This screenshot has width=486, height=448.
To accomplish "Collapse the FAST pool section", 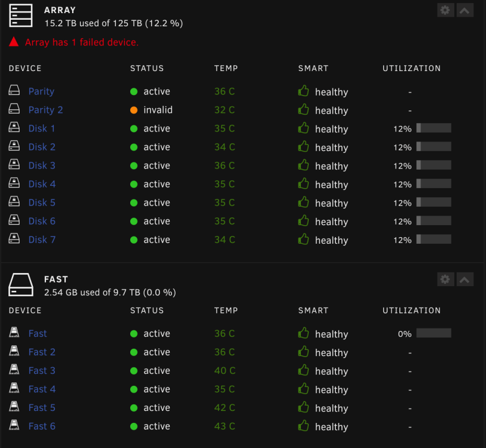I will pyautogui.click(x=465, y=280).
